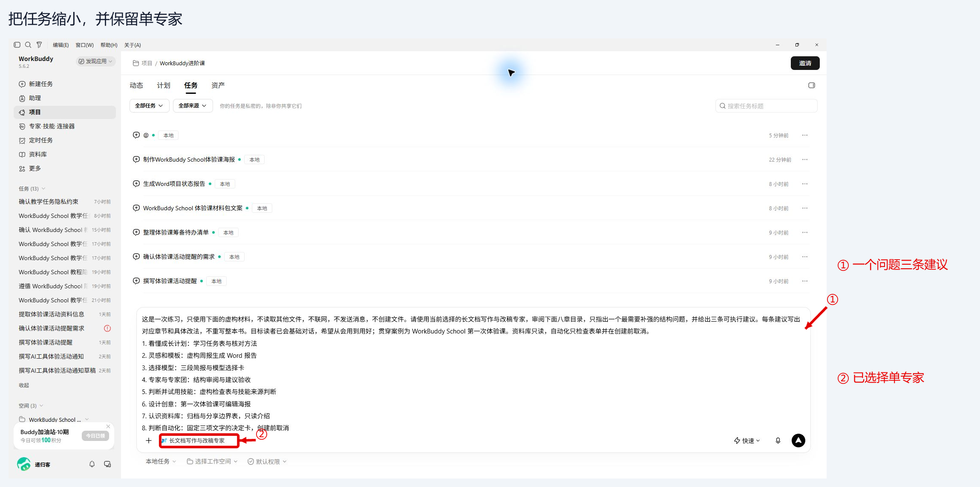Close the Buddy加油站 card
Image resolution: width=980 pixels, height=487 pixels.
click(x=108, y=426)
